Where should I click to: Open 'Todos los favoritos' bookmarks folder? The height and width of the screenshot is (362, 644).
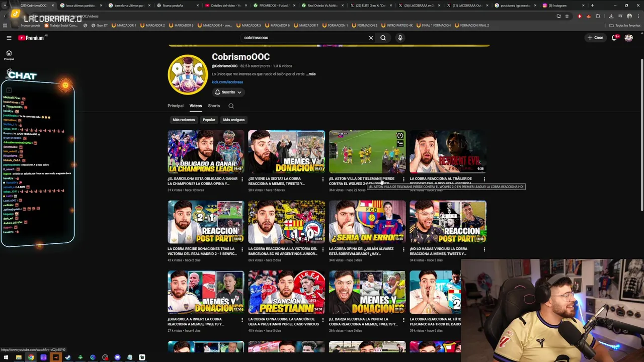[x=625, y=25]
